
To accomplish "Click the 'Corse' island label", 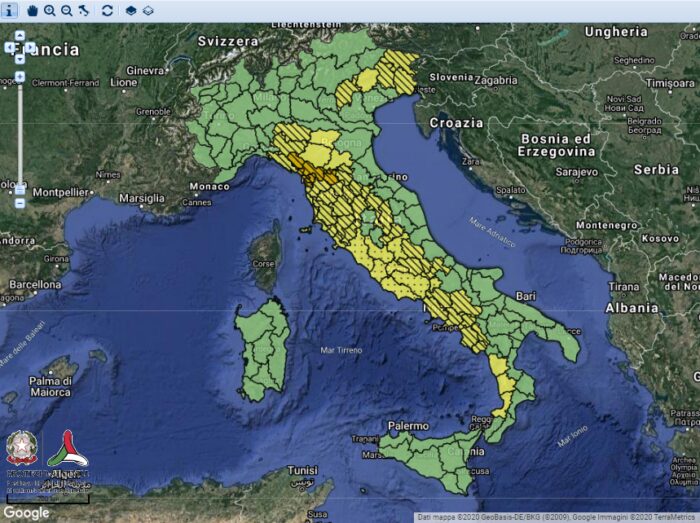I will pyautogui.click(x=263, y=264).
